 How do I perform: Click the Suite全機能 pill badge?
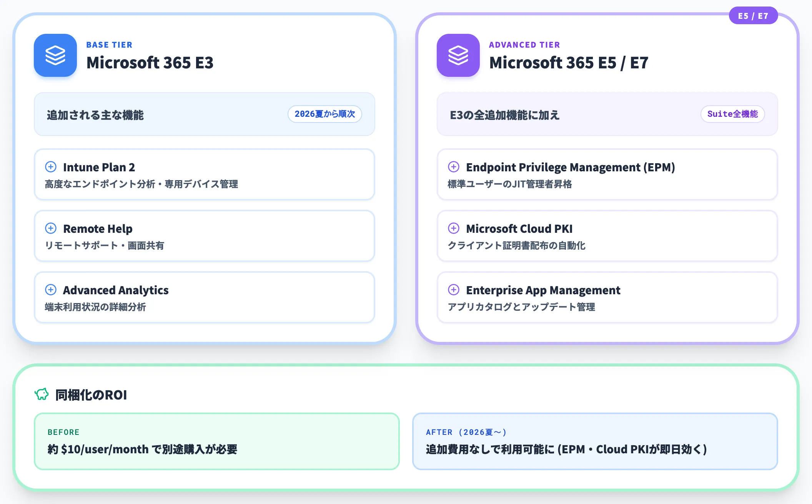[732, 114]
